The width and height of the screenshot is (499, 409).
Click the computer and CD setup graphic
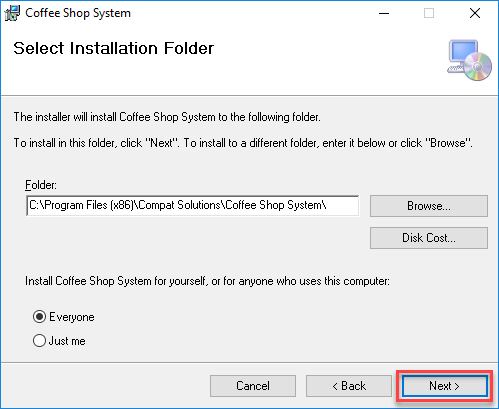coord(470,60)
